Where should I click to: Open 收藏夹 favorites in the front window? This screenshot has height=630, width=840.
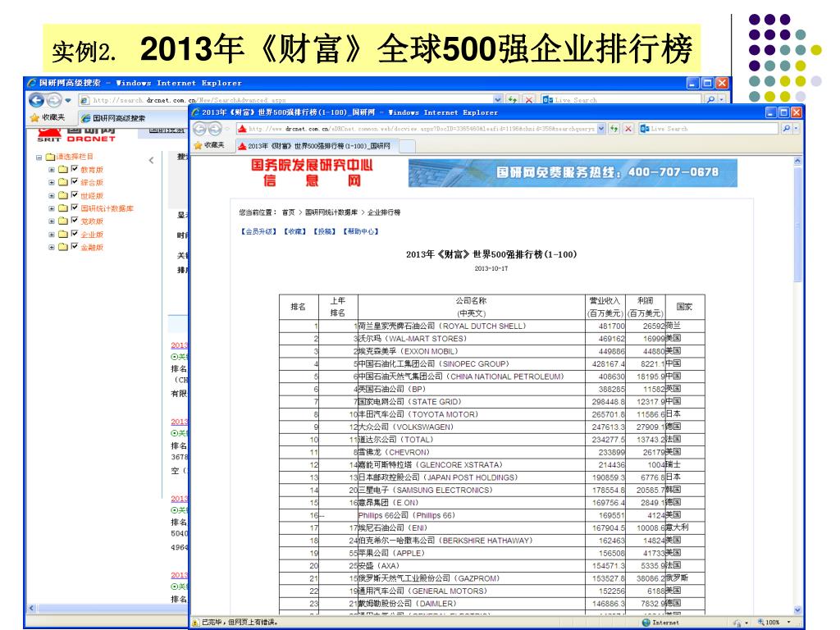point(209,145)
